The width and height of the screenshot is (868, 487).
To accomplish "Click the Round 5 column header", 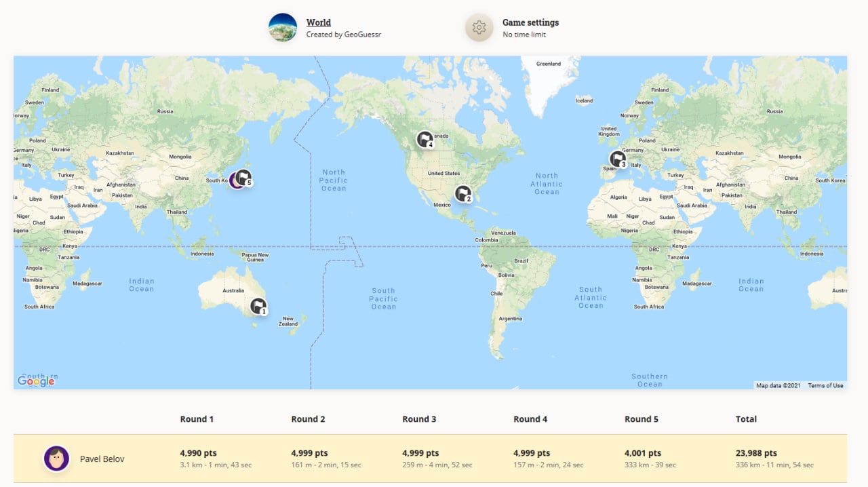I will 642,419.
